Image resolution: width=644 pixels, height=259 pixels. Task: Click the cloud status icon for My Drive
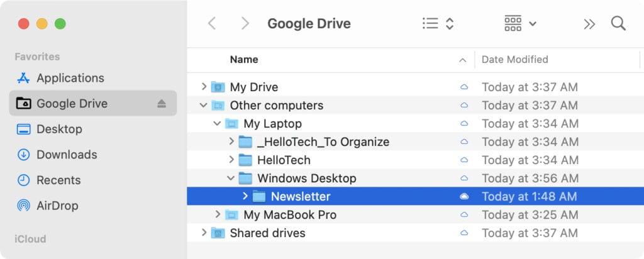tap(464, 87)
